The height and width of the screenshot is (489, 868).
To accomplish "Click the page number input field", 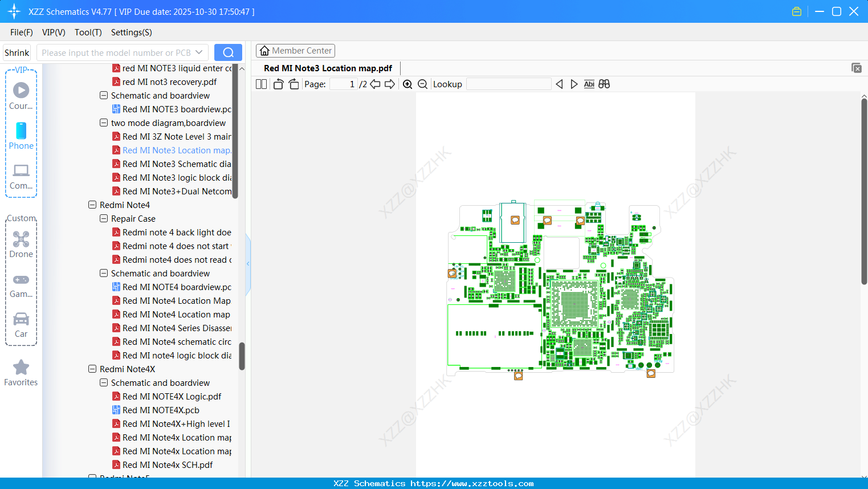I will [343, 84].
